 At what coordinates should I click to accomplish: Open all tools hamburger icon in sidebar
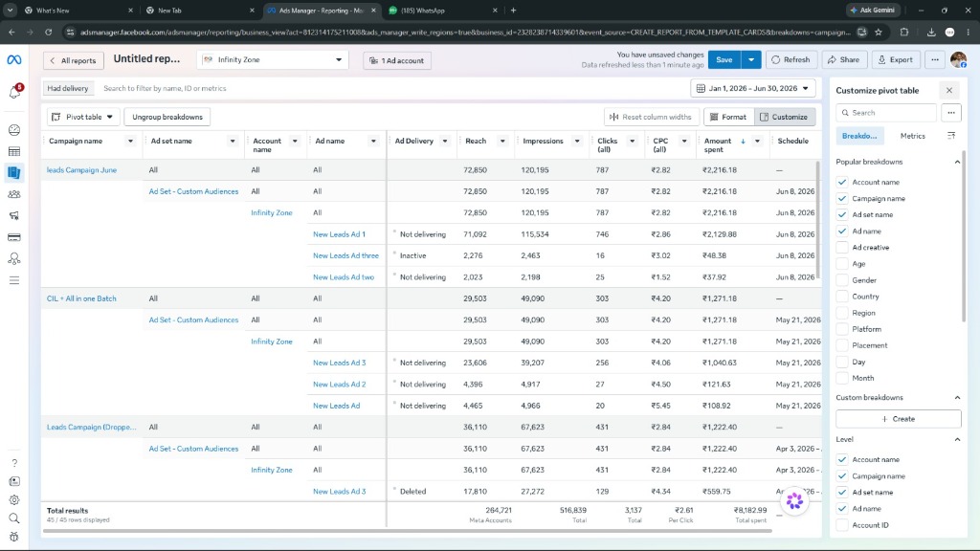14,280
